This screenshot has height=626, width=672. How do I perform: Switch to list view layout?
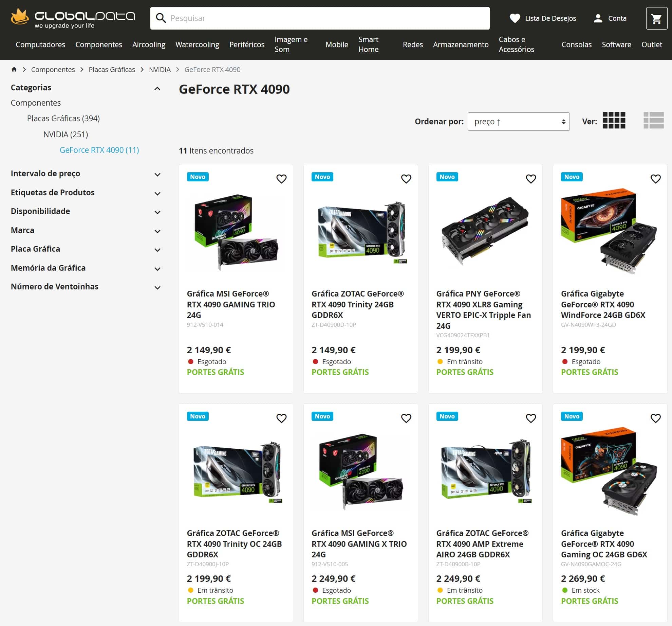(x=653, y=120)
